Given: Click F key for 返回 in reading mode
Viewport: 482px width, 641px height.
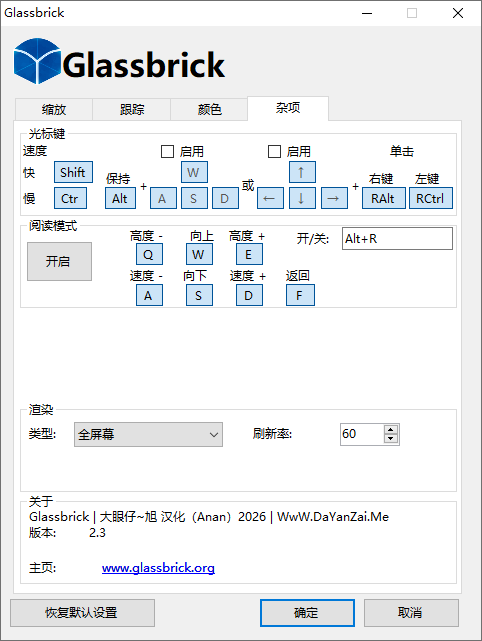Looking at the screenshot, I should pos(300,295).
